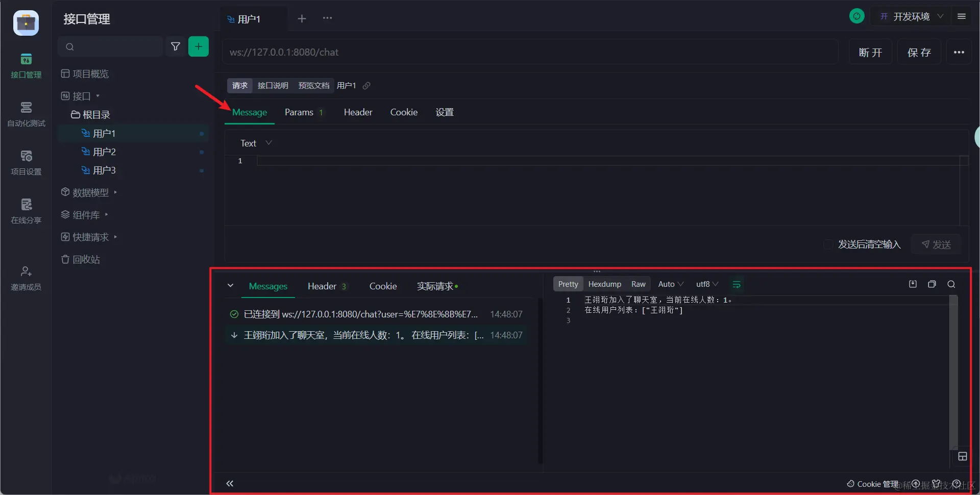Click the filter funnel icon
Viewport: 980px width, 495px height.
176,46
